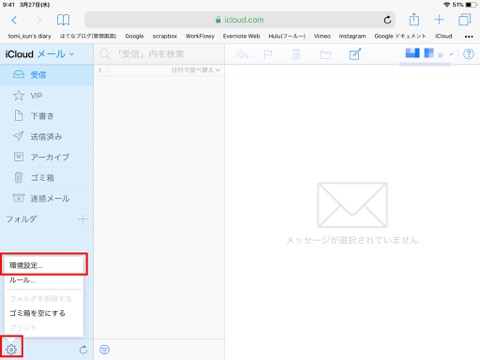Show more bookmarks via ellipsis
Viewport: 480px width, 360px height.
[x=469, y=36]
